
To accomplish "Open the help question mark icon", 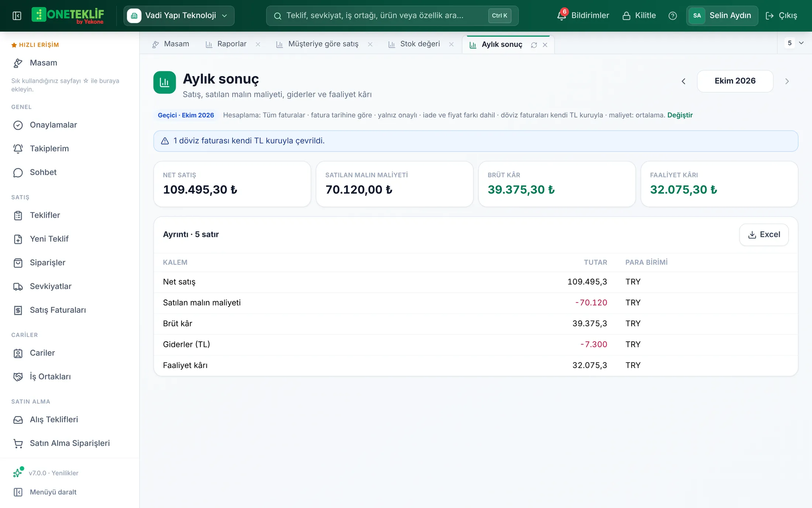I will tap(672, 16).
